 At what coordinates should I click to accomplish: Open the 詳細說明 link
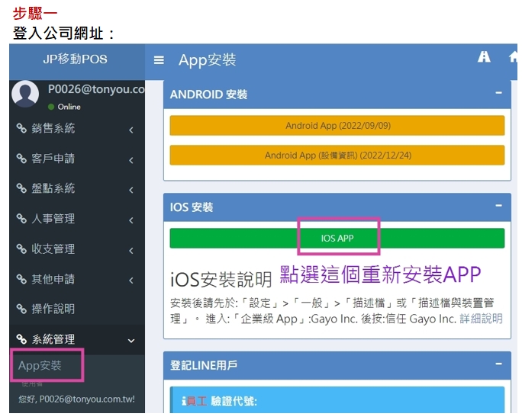[481, 319]
